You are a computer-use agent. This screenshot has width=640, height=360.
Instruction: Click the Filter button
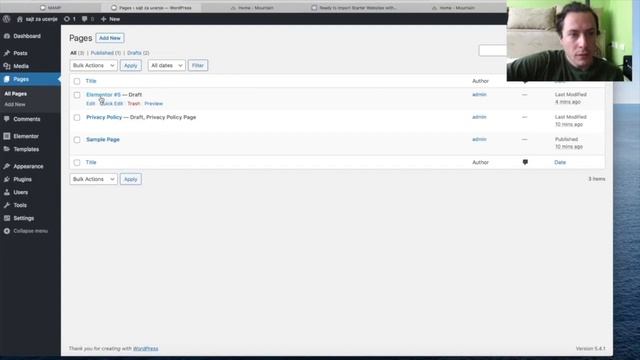point(198,65)
